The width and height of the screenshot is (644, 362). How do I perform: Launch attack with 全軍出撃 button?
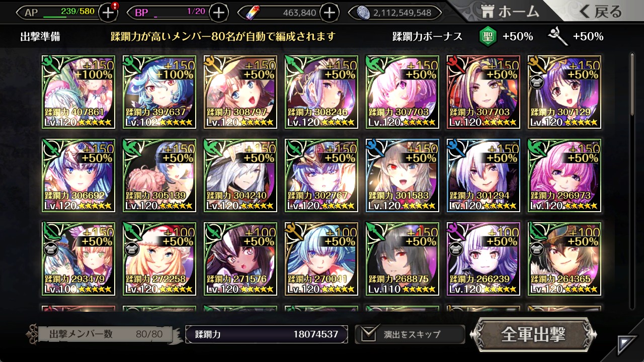click(x=533, y=334)
